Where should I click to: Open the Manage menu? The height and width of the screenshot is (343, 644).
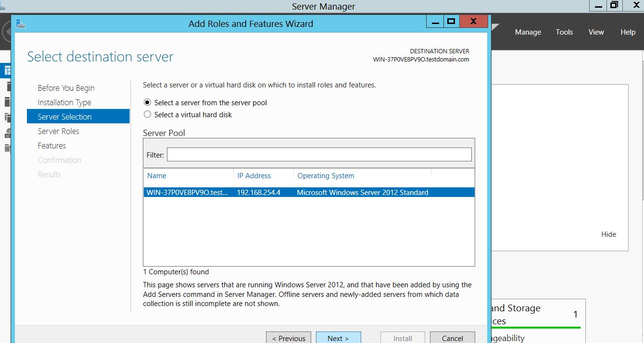[528, 32]
